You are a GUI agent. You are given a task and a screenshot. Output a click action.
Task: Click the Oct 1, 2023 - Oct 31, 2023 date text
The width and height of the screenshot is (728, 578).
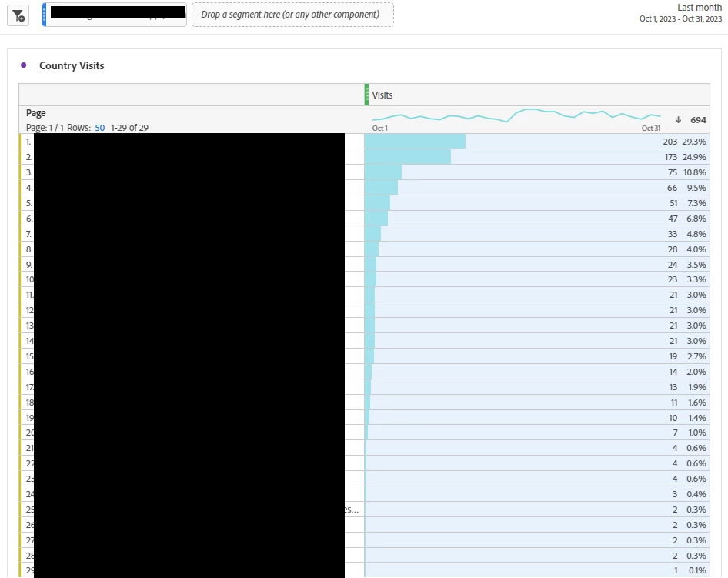click(x=680, y=19)
